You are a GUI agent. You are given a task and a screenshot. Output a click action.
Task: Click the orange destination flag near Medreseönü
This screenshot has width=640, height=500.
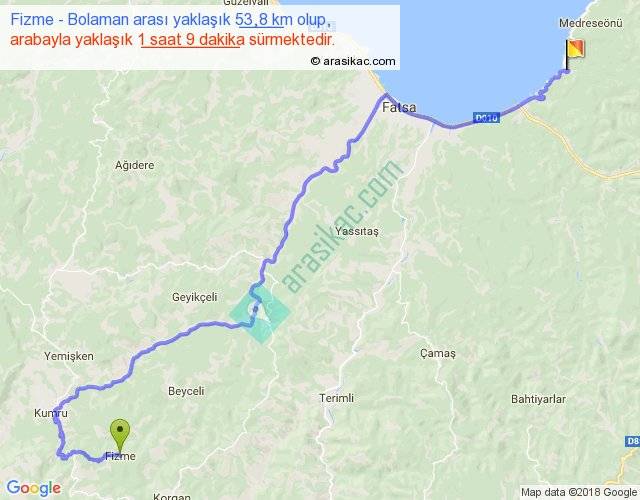tap(575, 55)
